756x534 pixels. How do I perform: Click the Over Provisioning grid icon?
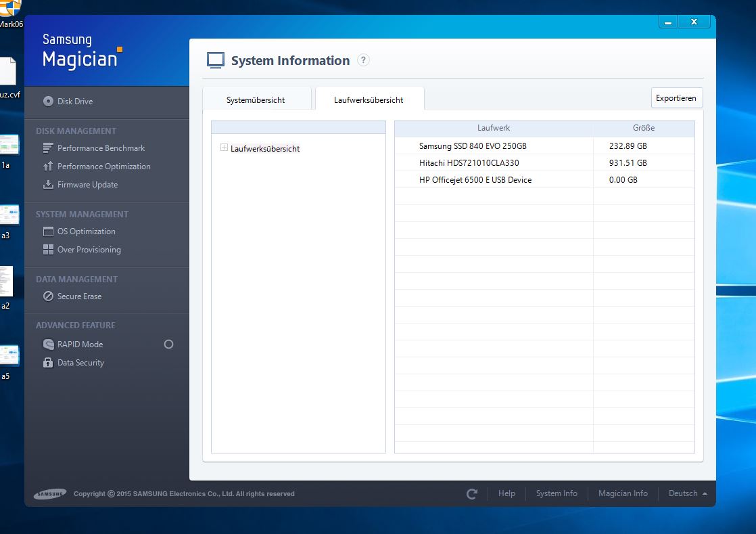pyautogui.click(x=48, y=249)
